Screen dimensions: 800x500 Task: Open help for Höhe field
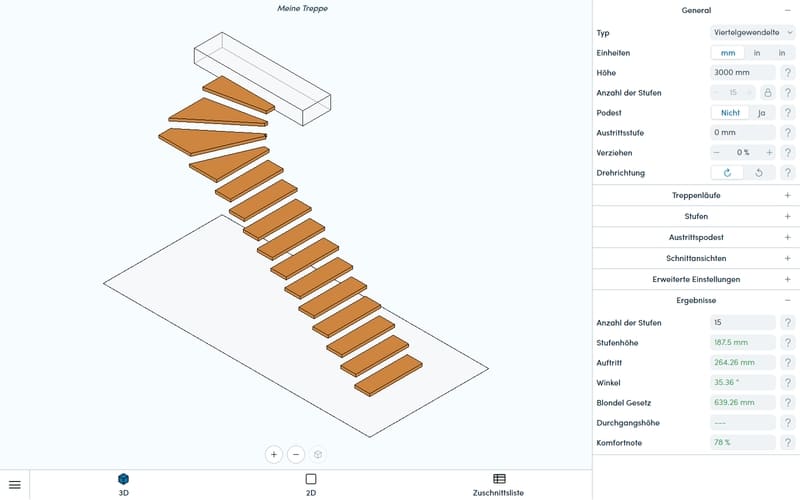788,72
